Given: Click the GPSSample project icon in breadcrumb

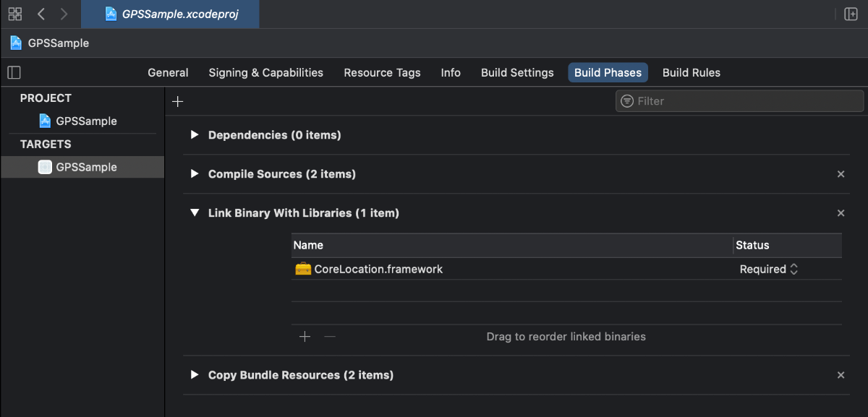Looking at the screenshot, I should [16, 43].
